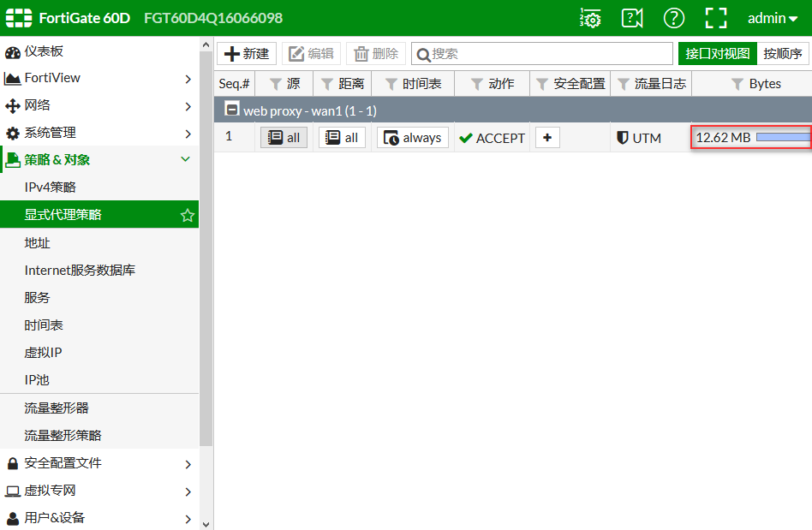
Task: Click the sequence number 1 cell
Action: click(x=229, y=137)
